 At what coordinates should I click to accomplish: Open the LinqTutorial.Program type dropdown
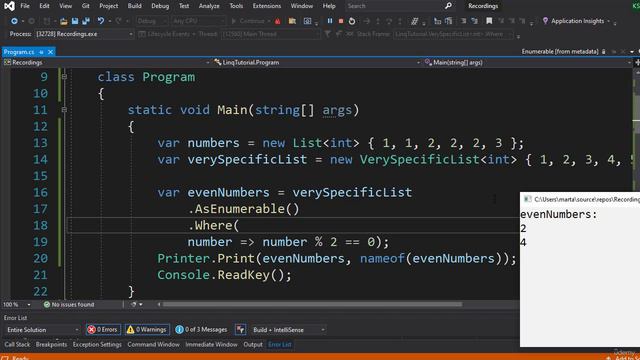(317, 62)
